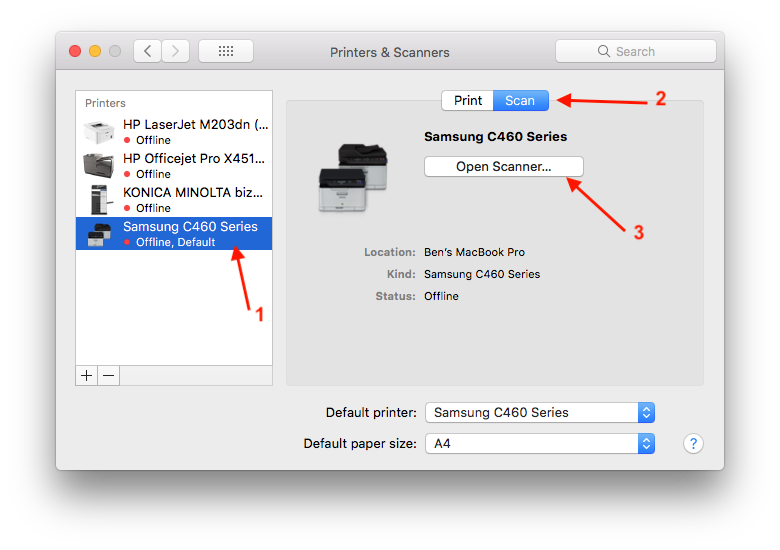This screenshot has width=780, height=550.
Task: Open the help question mark button
Action: tap(693, 443)
